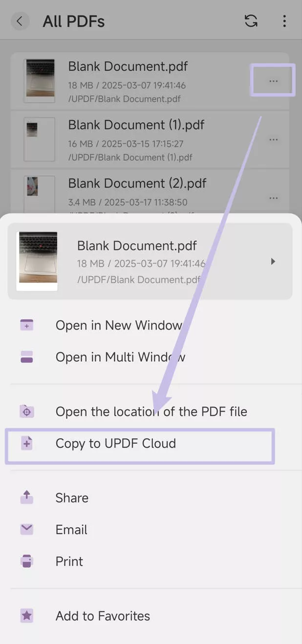
Task: Tap 3.4 MB / 2025-03-17 11:38:50 details
Action: [128, 202]
